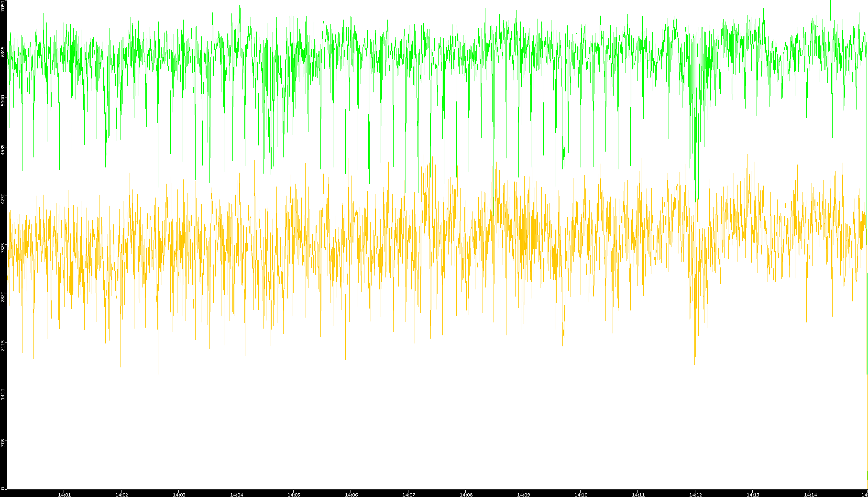Choose the 14:08 time label
The width and height of the screenshot is (868, 497).
[x=466, y=495]
